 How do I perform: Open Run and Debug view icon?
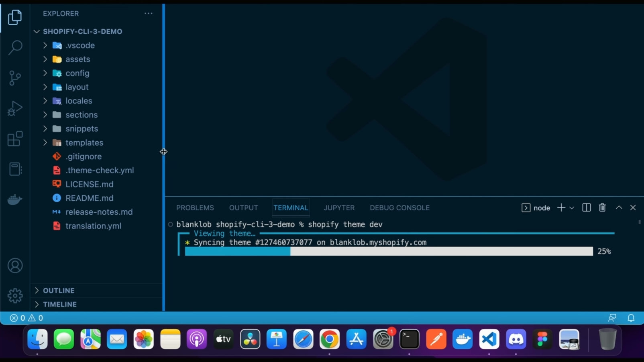[15, 108]
